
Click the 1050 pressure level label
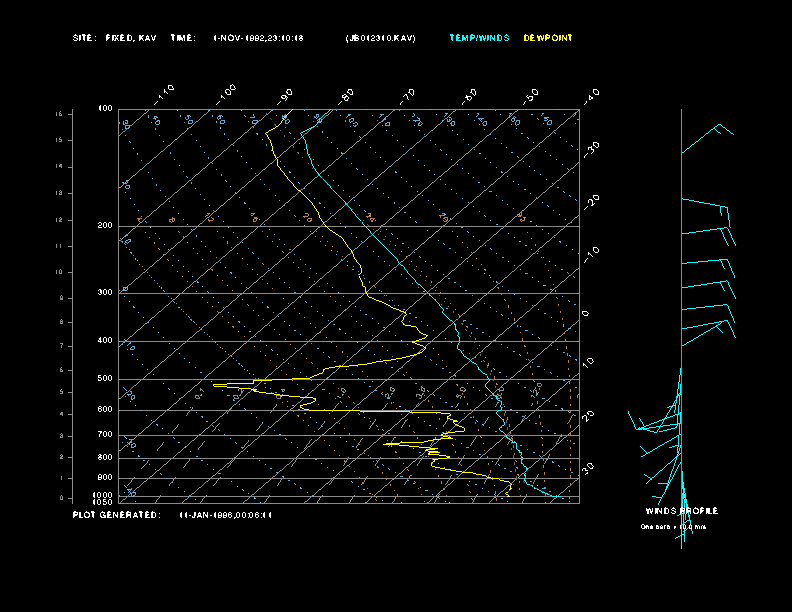[x=103, y=502]
